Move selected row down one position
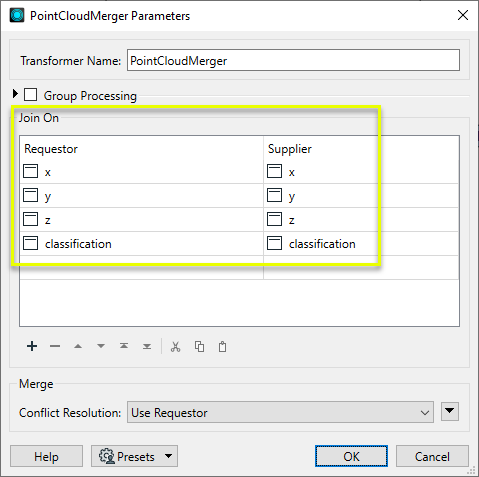Screen dimensions: 479x477 [101, 346]
